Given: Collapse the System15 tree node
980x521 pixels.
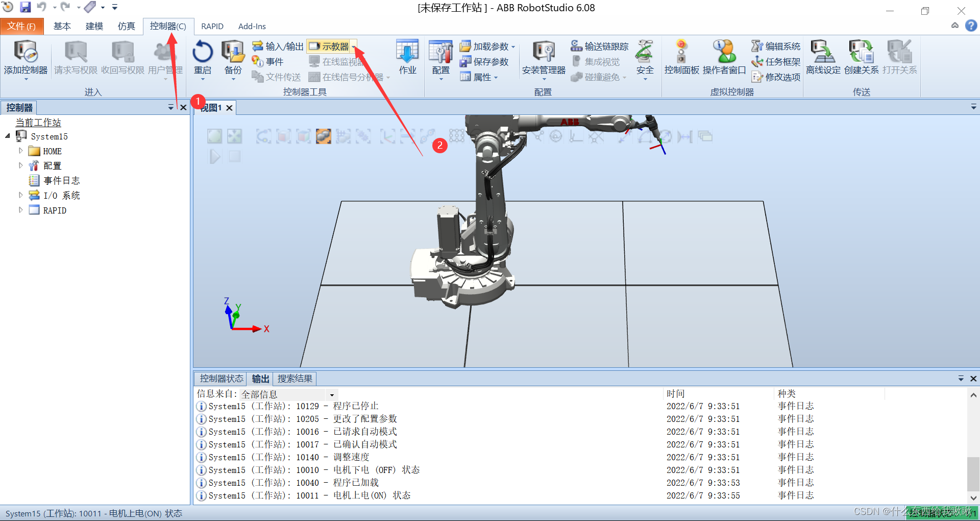Looking at the screenshot, I should (8, 136).
